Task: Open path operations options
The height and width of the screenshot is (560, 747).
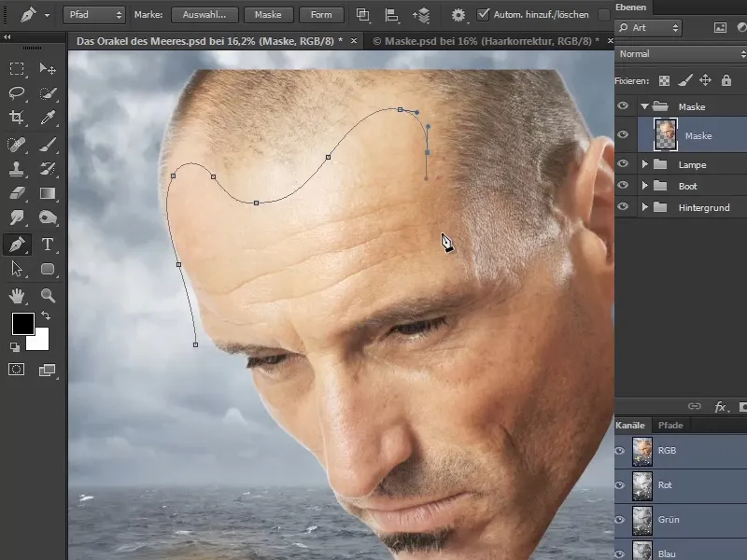Action: click(x=363, y=15)
